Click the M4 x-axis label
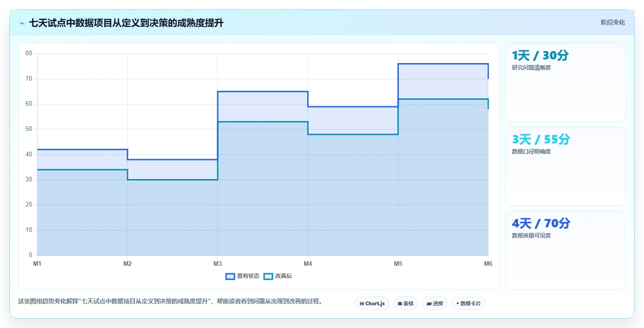Screen dimensions: 644x328 308,264
